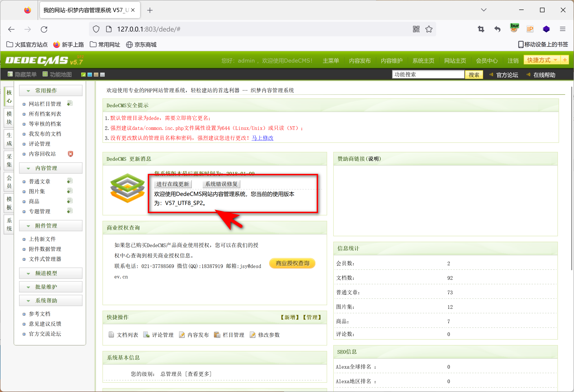Click the 栏目管理 icon in 快捷操作
574x392 pixels.
pyautogui.click(x=217, y=335)
